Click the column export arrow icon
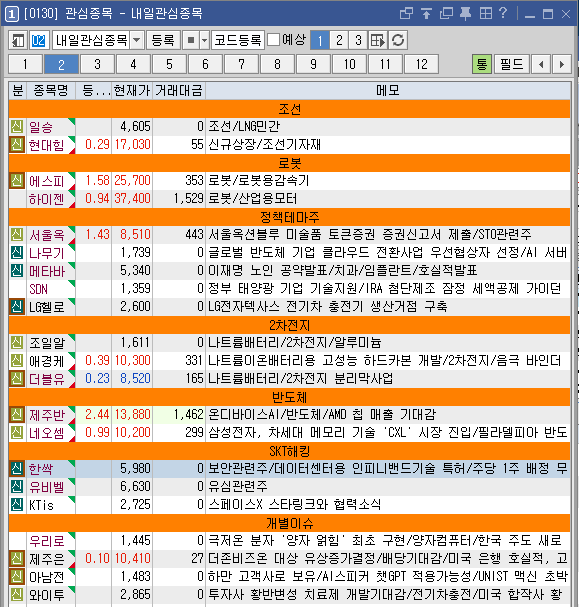Screen dimensions: 579x607 (x=377, y=40)
